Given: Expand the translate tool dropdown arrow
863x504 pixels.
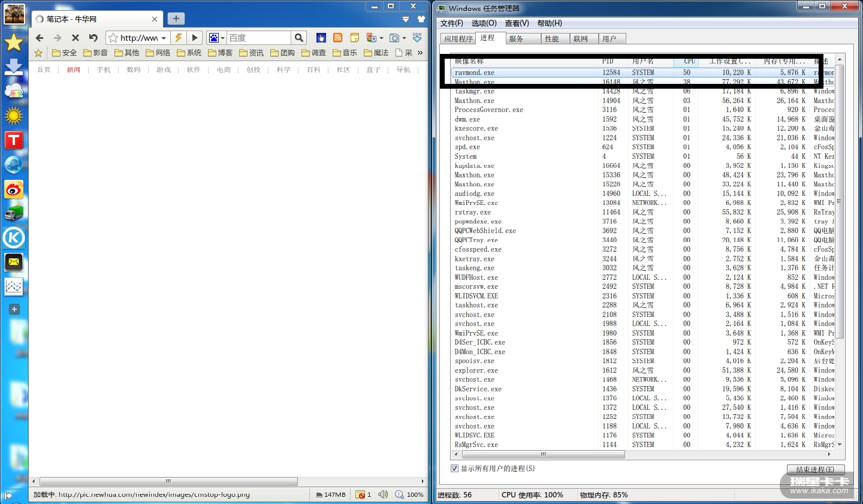Looking at the screenshot, I should (x=381, y=38).
